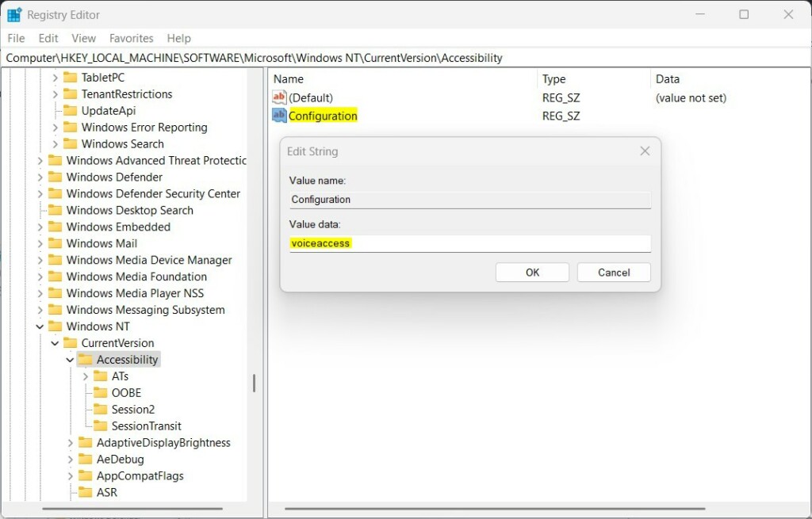
Task: Click the Configuration string value icon
Action: click(279, 116)
